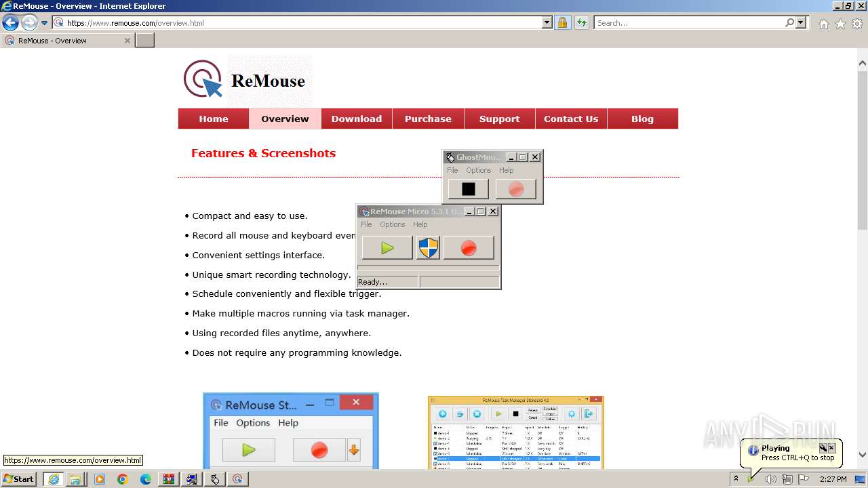
Task: Click the red Record button in ReMouse Micro
Action: [x=469, y=247]
